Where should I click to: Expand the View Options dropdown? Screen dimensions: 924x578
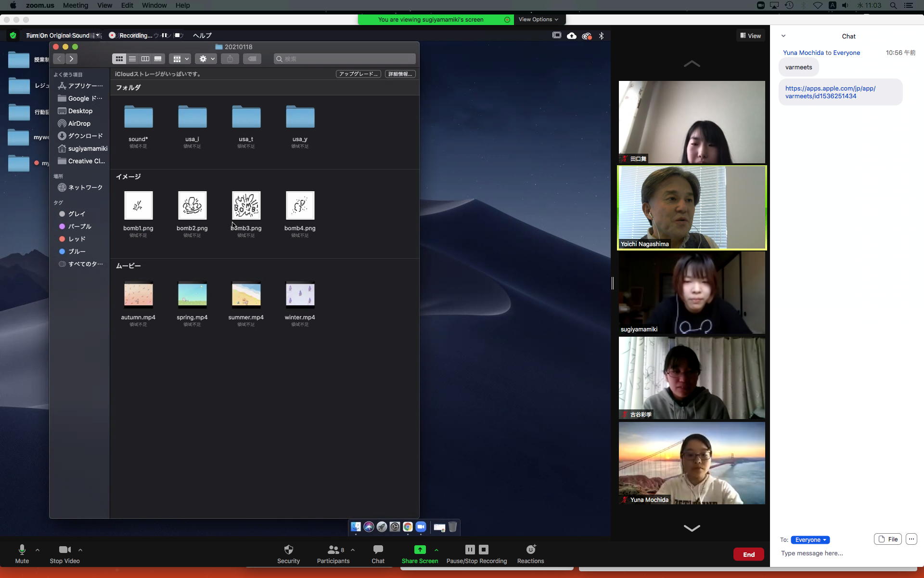[x=538, y=20]
